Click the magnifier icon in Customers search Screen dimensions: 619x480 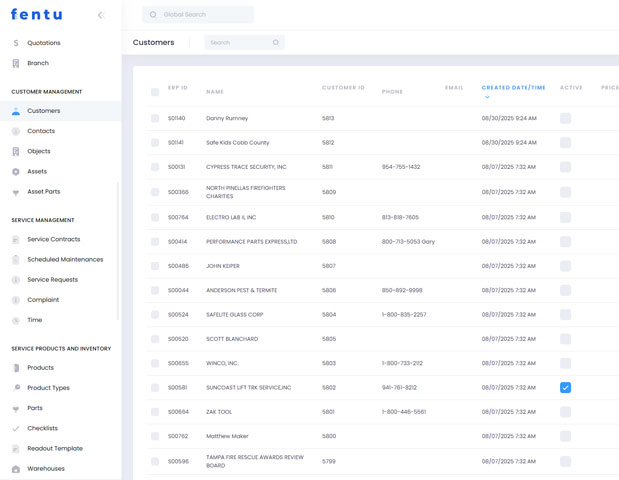[276, 43]
